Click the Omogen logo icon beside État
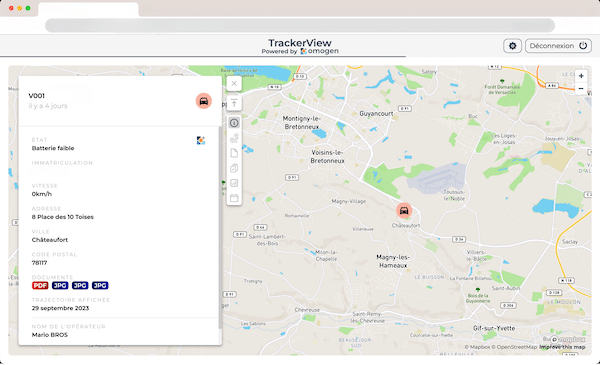Image resolution: width=600 pixels, height=365 pixels. point(201,140)
